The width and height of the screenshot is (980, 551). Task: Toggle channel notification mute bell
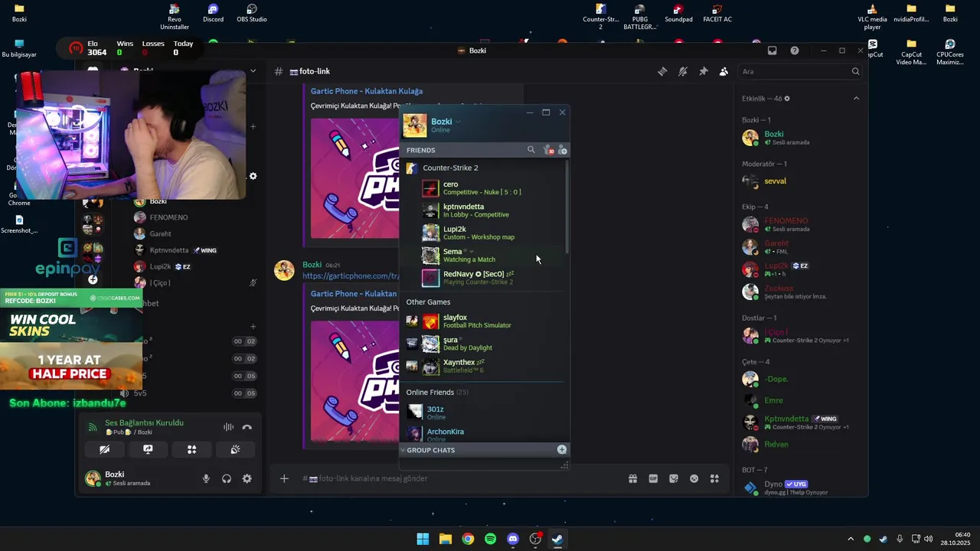pos(683,71)
